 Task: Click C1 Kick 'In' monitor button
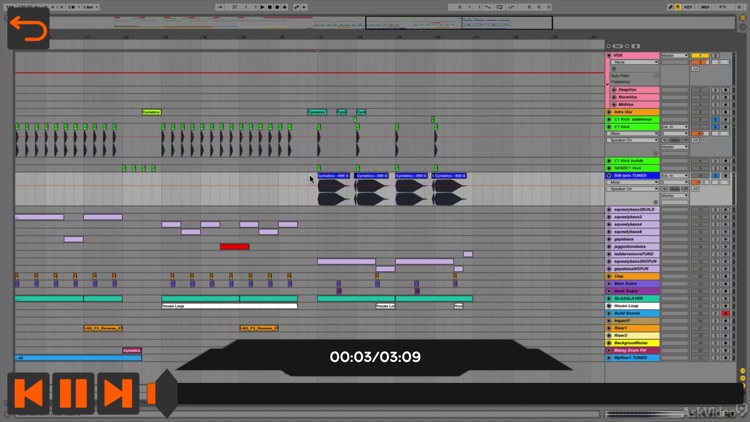point(665,140)
